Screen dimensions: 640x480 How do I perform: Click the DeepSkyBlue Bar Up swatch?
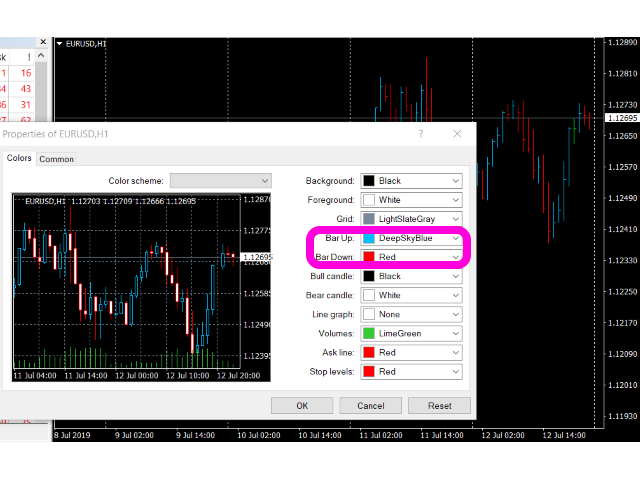[369, 238]
